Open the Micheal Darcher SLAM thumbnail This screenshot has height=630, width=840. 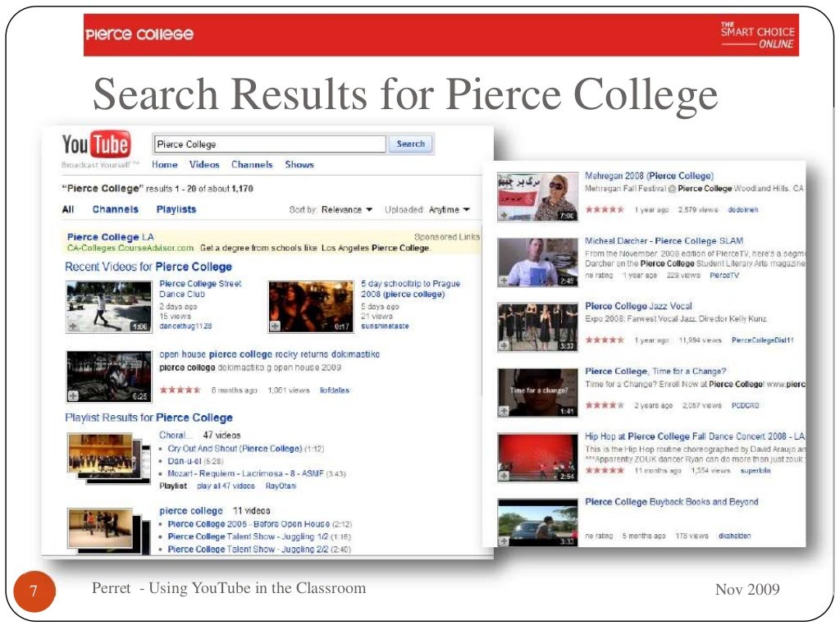tap(538, 262)
